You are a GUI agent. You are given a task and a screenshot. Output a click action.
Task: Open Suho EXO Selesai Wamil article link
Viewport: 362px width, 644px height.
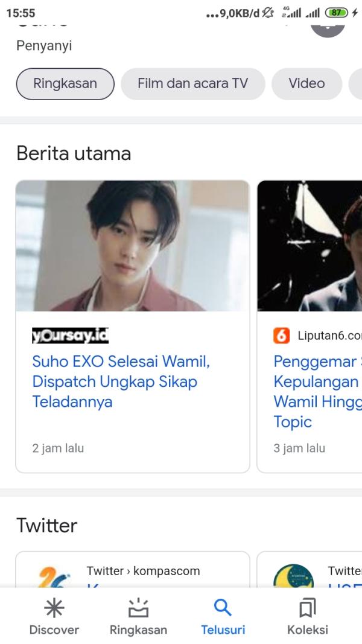click(x=121, y=381)
